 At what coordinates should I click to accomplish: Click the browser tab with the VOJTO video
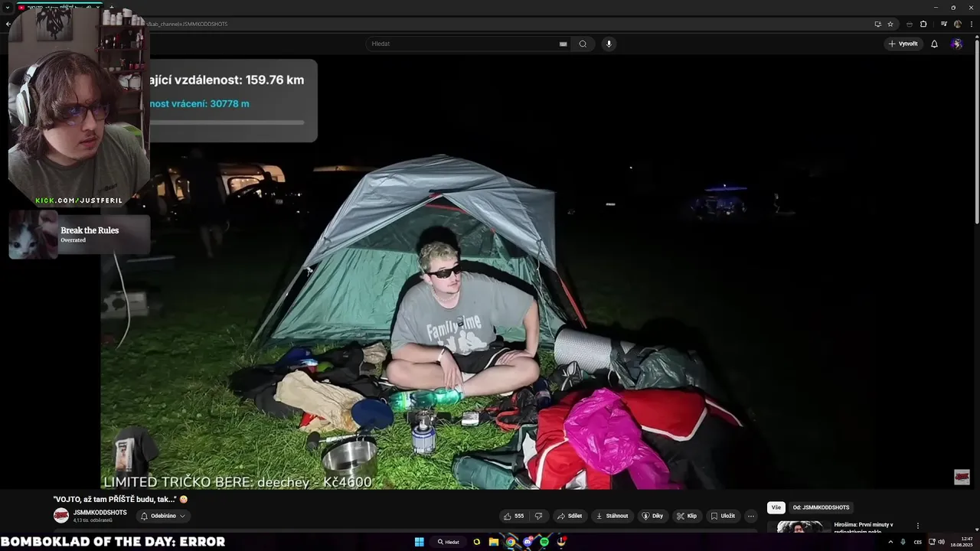pyautogui.click(x=61, y=7)
